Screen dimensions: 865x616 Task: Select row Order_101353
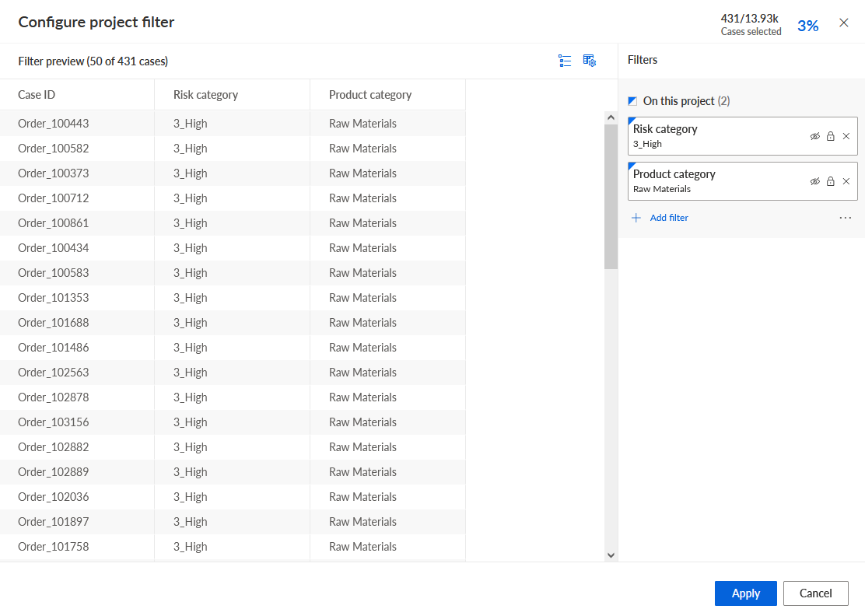(233, 298)
